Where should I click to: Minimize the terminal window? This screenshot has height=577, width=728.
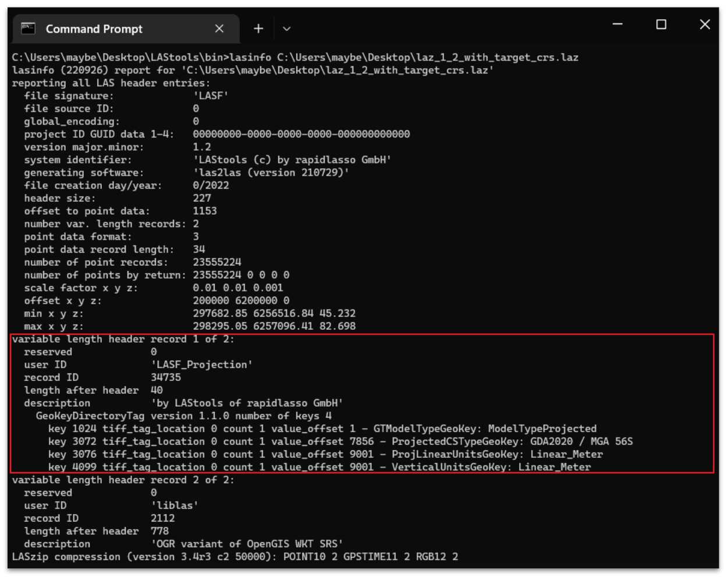(x=617, y=24)
